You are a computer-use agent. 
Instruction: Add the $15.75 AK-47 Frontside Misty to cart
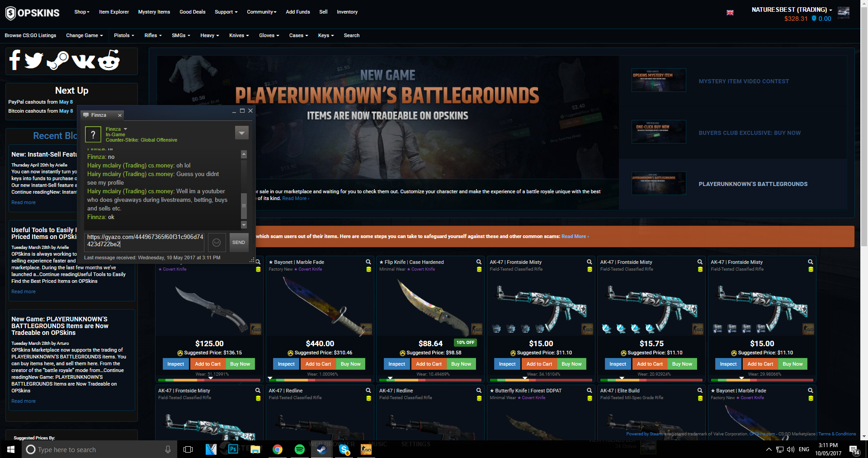click(x=650, y=364)
